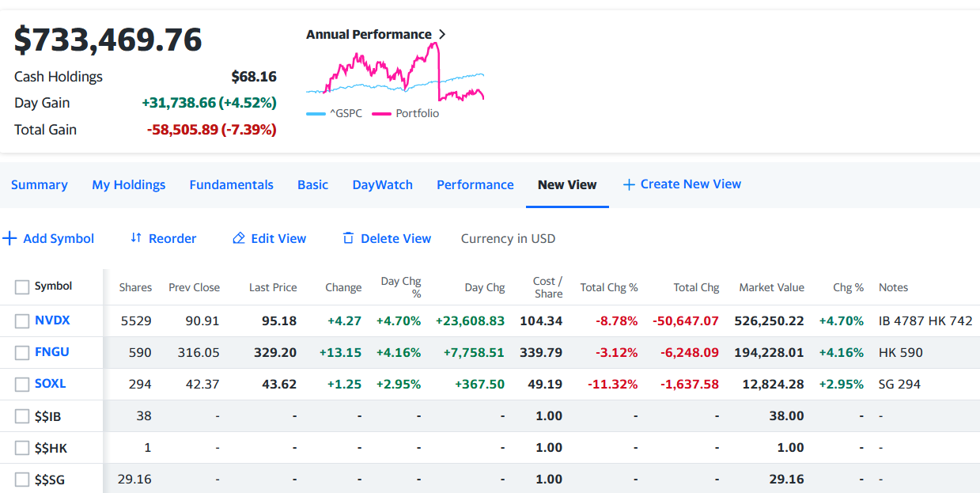Click the plus icon beside Add Symbol
The image size is (980, 493).
[x=9, y=238]
